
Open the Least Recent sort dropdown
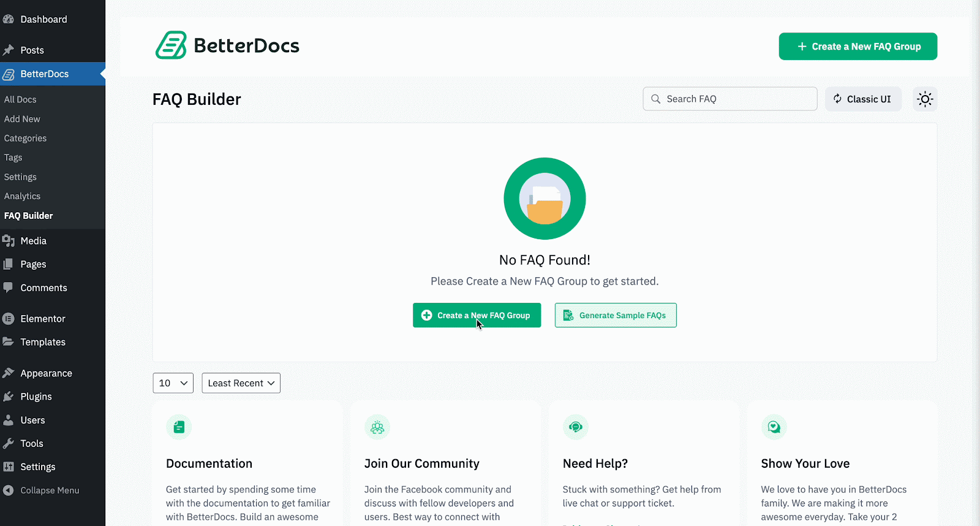point(241,383)
